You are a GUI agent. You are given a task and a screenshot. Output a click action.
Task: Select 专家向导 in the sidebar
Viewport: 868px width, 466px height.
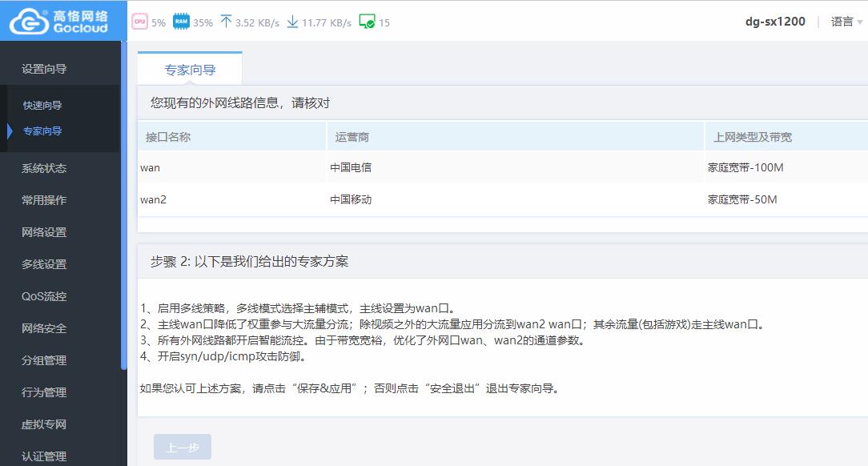tap(42, 131)
